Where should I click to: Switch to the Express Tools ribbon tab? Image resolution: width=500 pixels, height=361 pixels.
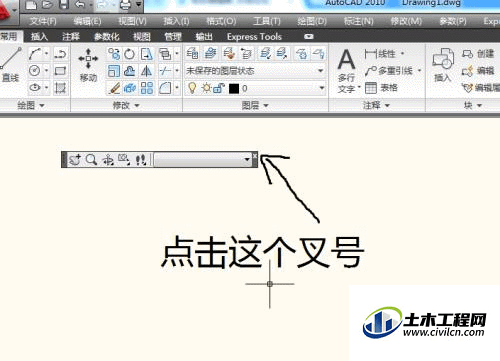click(254, 36)
